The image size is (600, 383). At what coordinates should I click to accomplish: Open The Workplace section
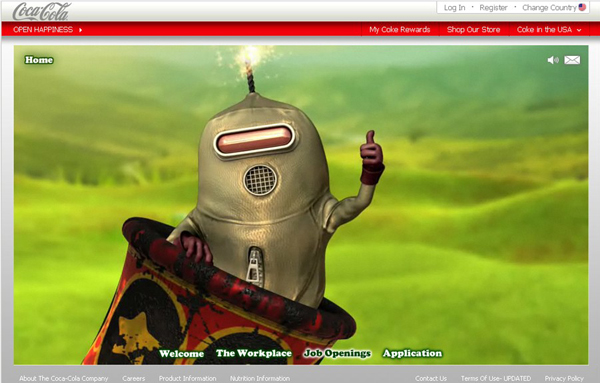[x=254, y=353]
